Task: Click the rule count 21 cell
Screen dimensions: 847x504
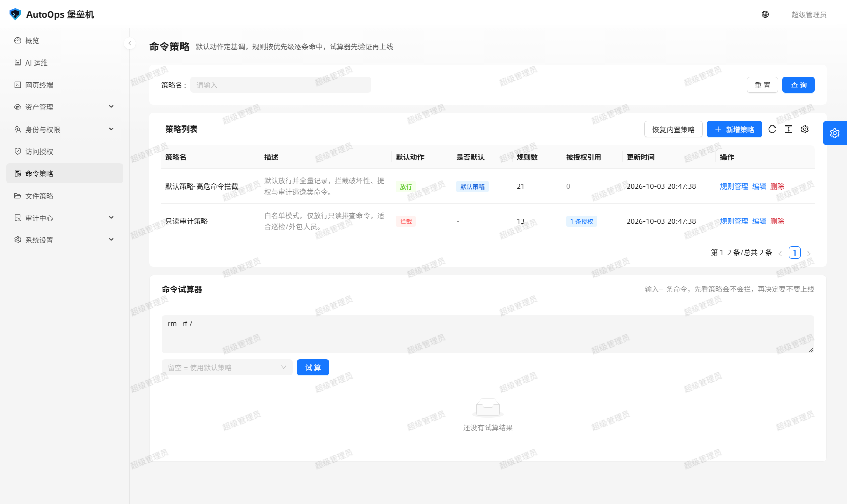Action: [x=520, y=186]
